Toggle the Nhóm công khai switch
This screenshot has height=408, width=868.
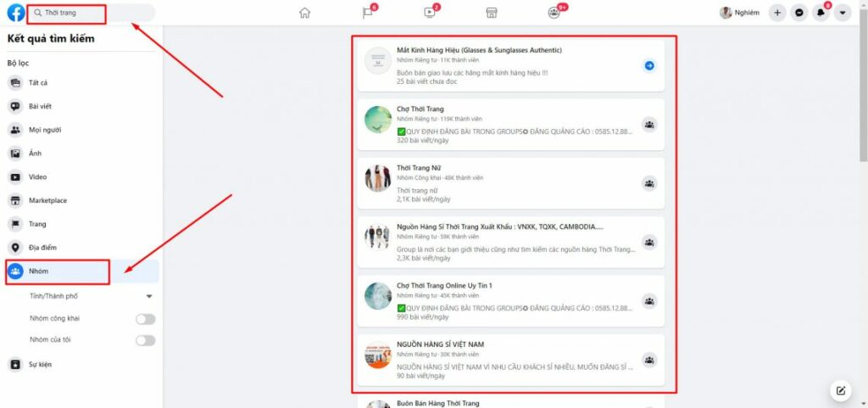(x=146, y=319)
